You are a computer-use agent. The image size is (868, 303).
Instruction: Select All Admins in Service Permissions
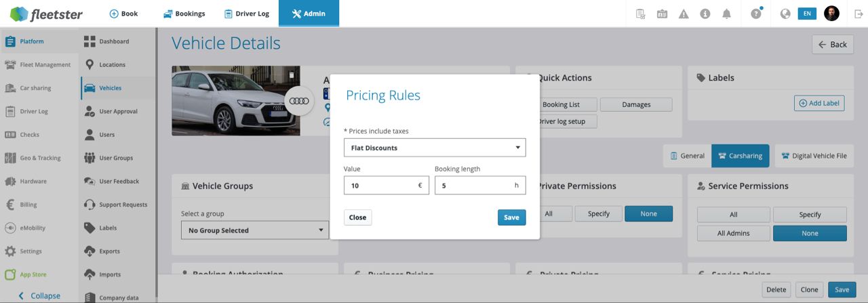(734, 233)
